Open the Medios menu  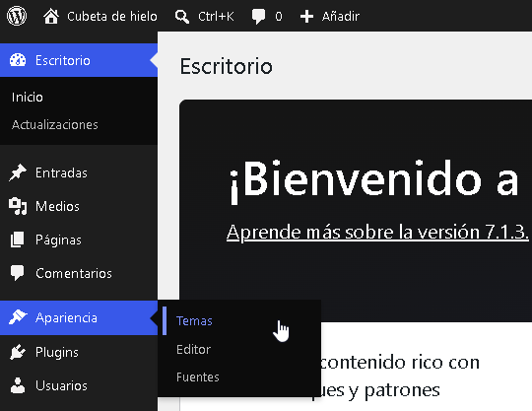79,206
